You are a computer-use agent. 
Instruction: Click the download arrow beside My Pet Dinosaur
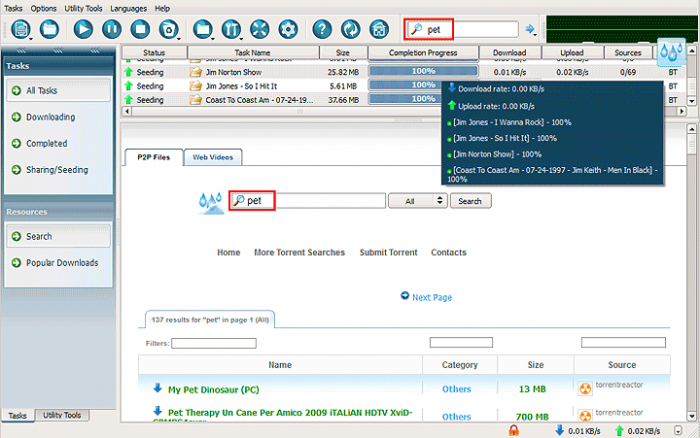pyautogui.click(x=157, y=388)
